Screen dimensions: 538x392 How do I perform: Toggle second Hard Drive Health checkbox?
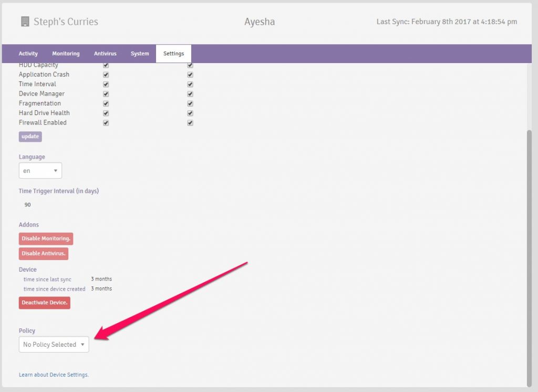190,113
